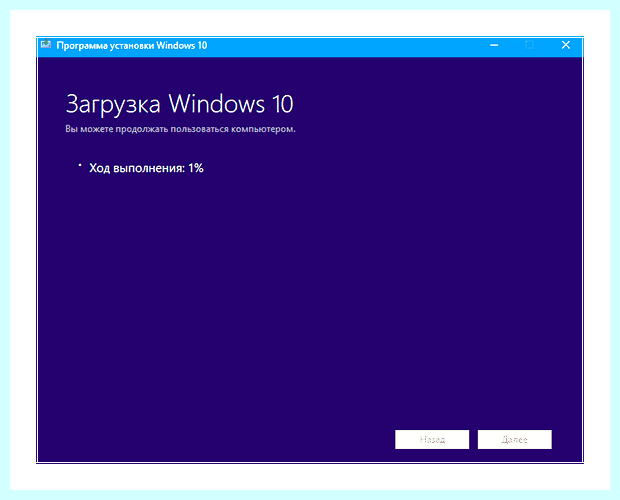
Task: Click the text Вы можете продолжать пользоваться компьютером
Action: pos(180,129)
